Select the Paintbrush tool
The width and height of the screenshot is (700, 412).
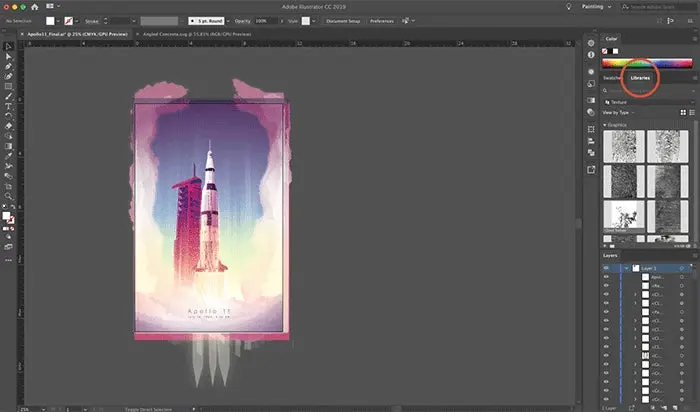8,96
